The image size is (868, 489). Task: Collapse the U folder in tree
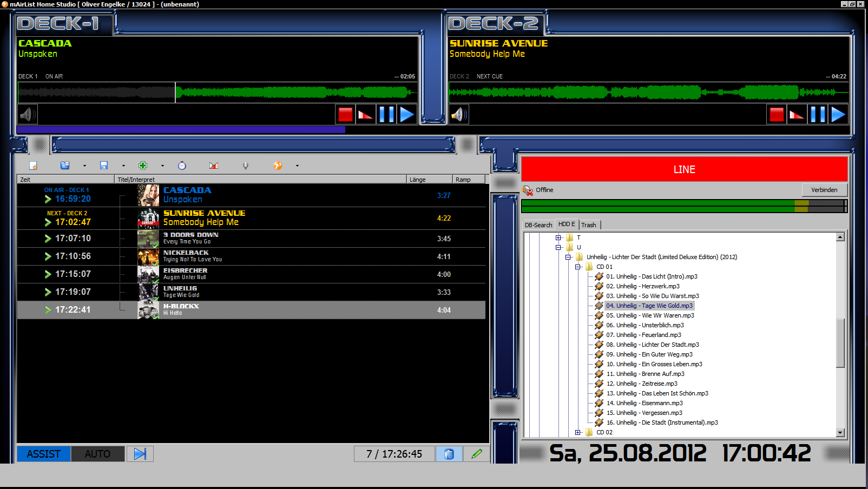click(x=558, y=247)
